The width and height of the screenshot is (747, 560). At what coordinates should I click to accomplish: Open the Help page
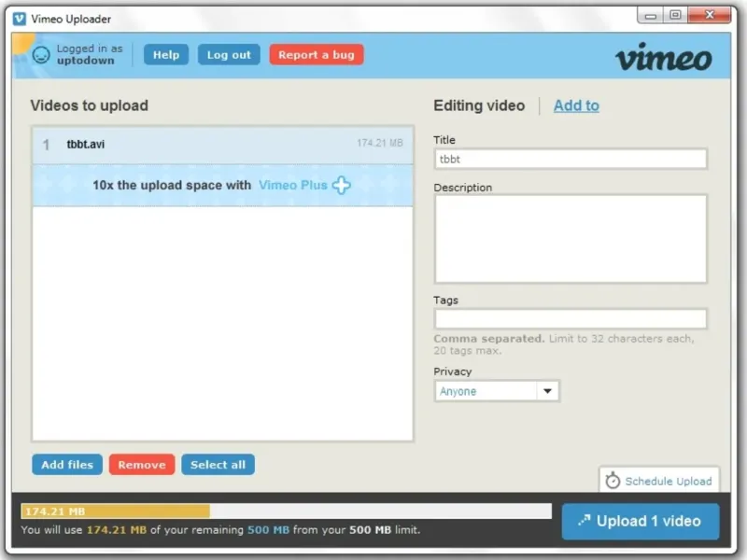pos(166,55)
